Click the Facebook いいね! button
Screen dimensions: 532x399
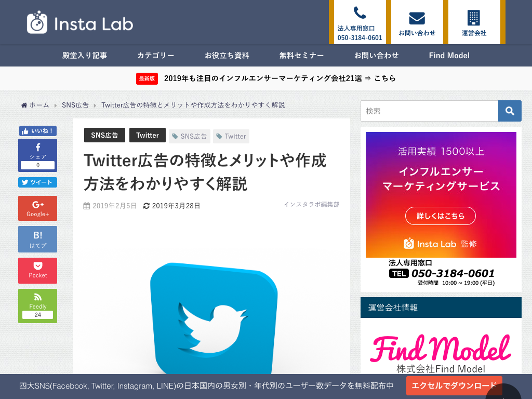(37, 131)
